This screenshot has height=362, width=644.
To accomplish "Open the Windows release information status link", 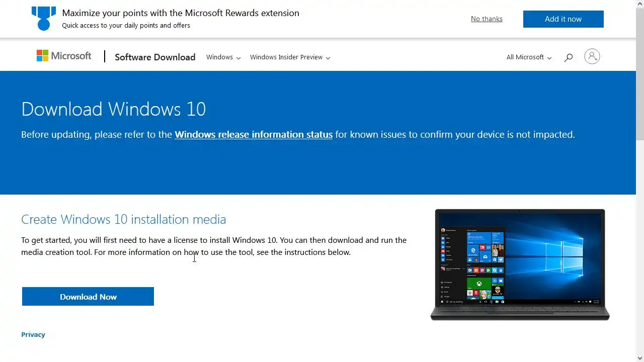I will (x=254, y=134).
